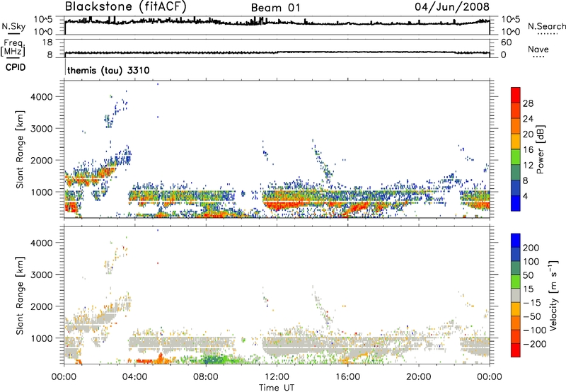Viewport: 566px width, 392px height.
Task: Click '1000' tick on velocity panel axis
Action: [x=41, y=338]
